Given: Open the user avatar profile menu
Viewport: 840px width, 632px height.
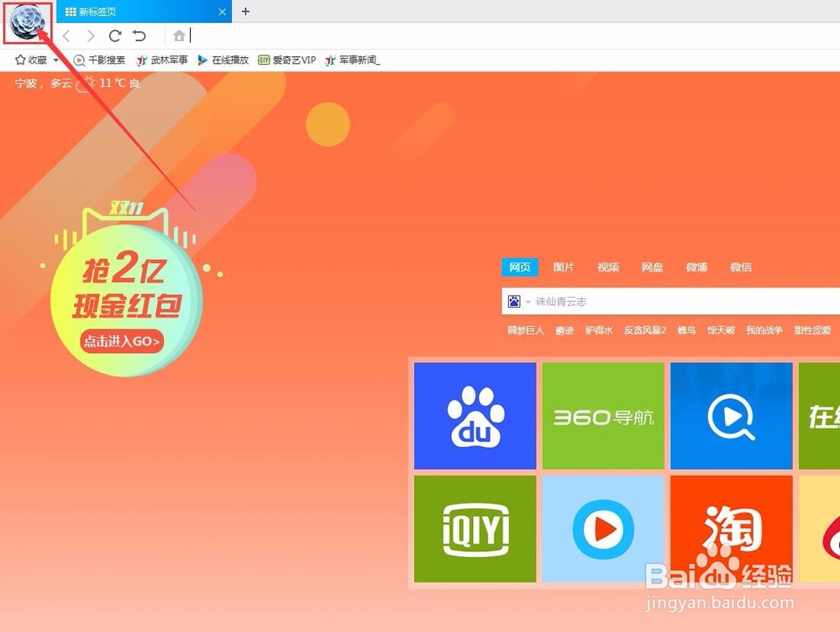Looking at the screenshot, I should coord(28,22).
